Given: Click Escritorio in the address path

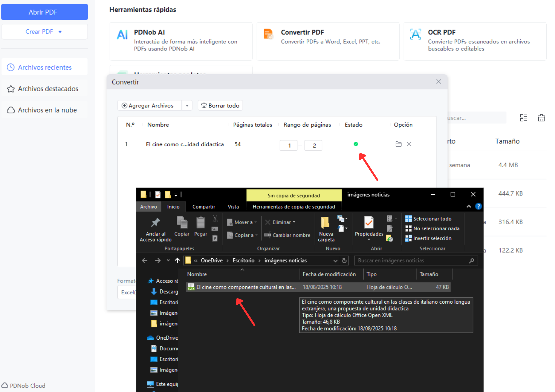Looking at the screenshot, I should 243,260.
